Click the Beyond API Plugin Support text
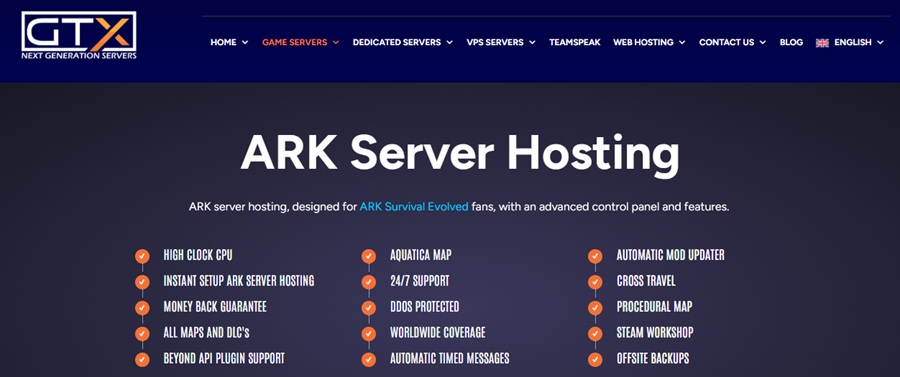The height and width of the screenshot is (377, 900). coord(224,359)
